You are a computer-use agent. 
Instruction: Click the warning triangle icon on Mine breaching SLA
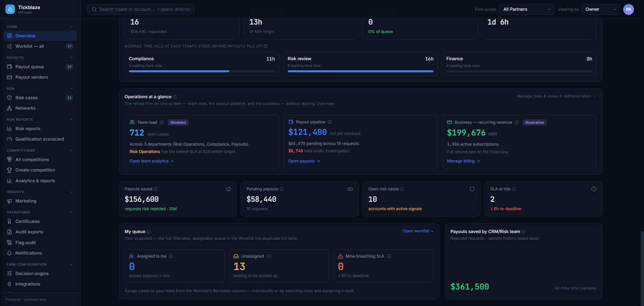[340, 256]
